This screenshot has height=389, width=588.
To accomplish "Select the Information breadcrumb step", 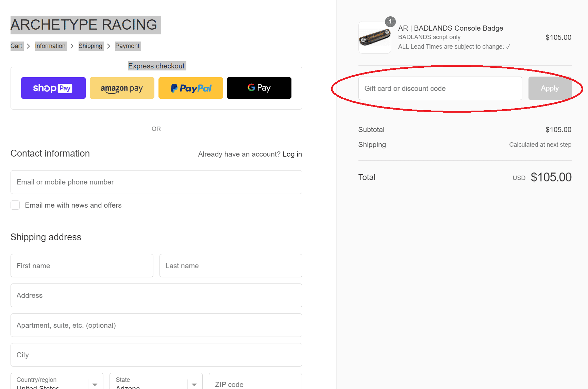I will point(50,46).
